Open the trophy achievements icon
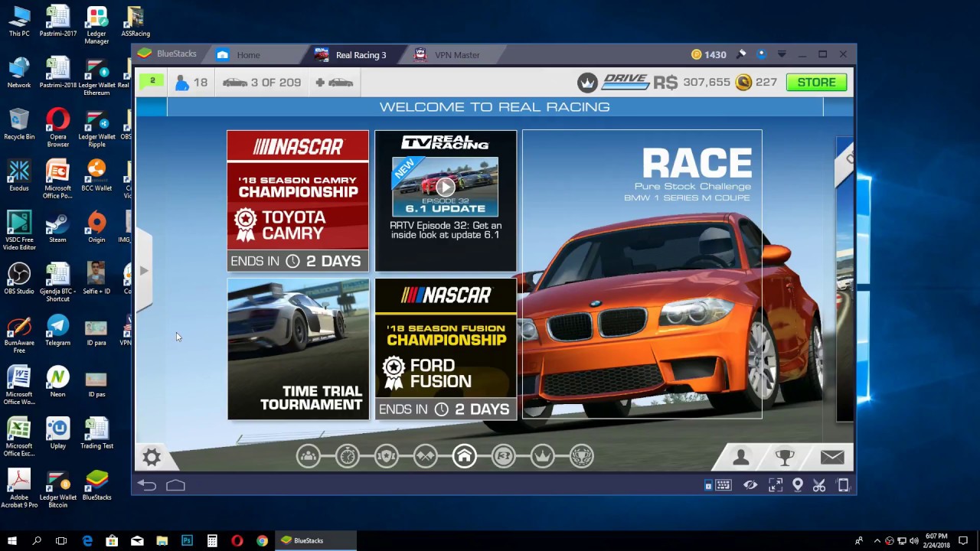 click(x=785, y=457)
